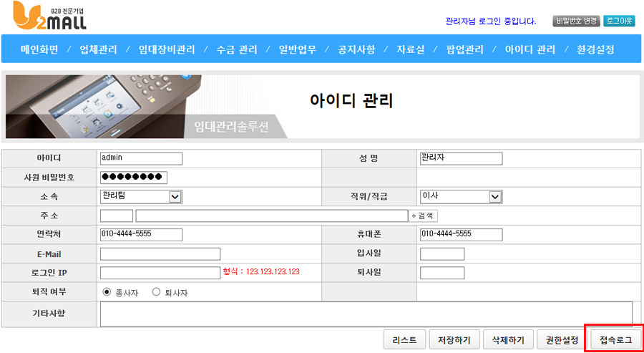Click the 퇴직 여부 row label

(49, 292)
